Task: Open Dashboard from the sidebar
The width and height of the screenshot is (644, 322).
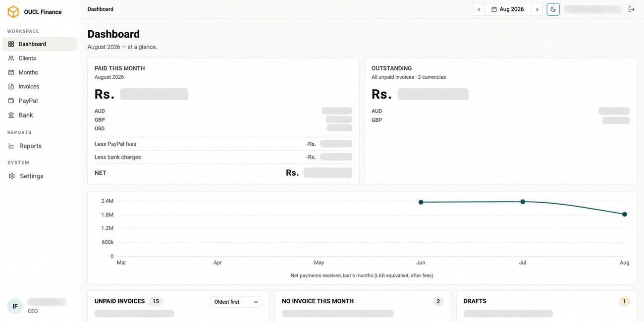Action: [x=40, y=44]
